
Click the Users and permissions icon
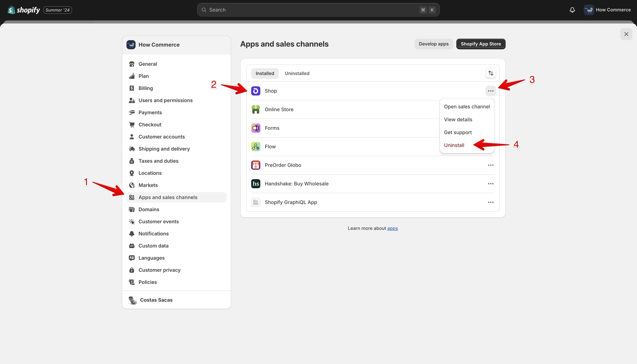[132, 100]
